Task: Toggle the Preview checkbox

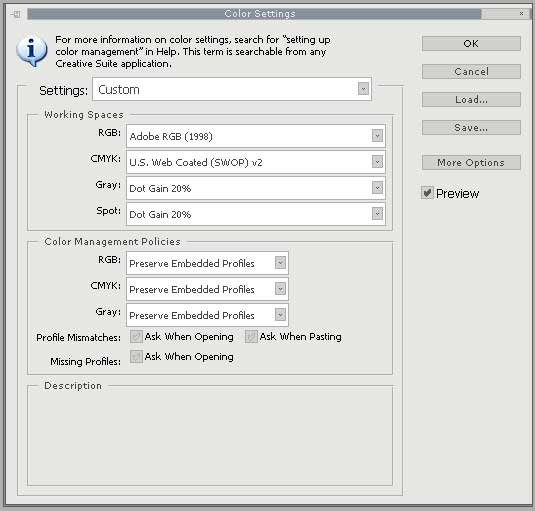Action: tap(427, 193)
